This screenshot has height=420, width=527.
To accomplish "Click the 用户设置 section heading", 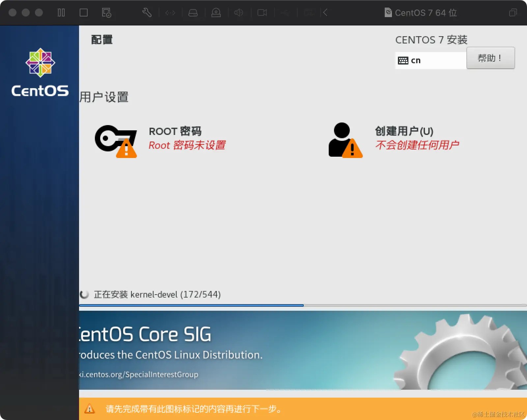I will pos(104,97).
